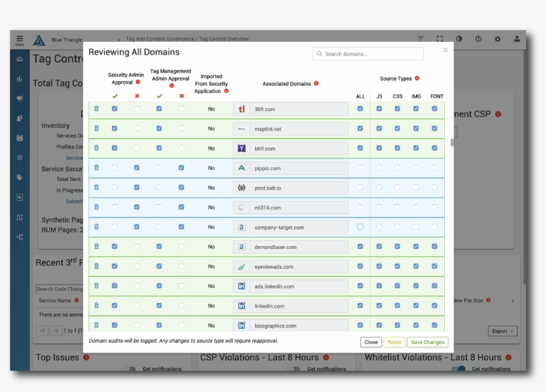The image size is (546, 392).
Task: Open the user profile menu in top bar
Action: [x=517, y=39]
